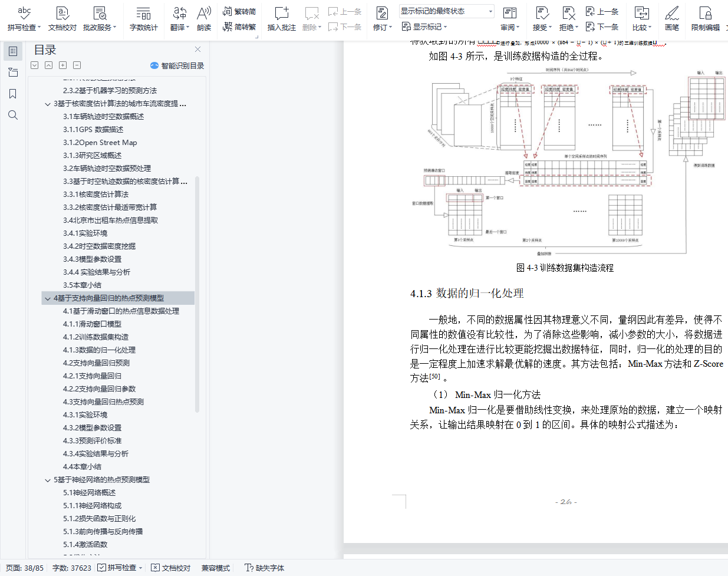This screenshot has height=576, width=728.
Task: Click heading 4.1.3 数据的归一化处理 in document
Action: (x=467, y=294)
